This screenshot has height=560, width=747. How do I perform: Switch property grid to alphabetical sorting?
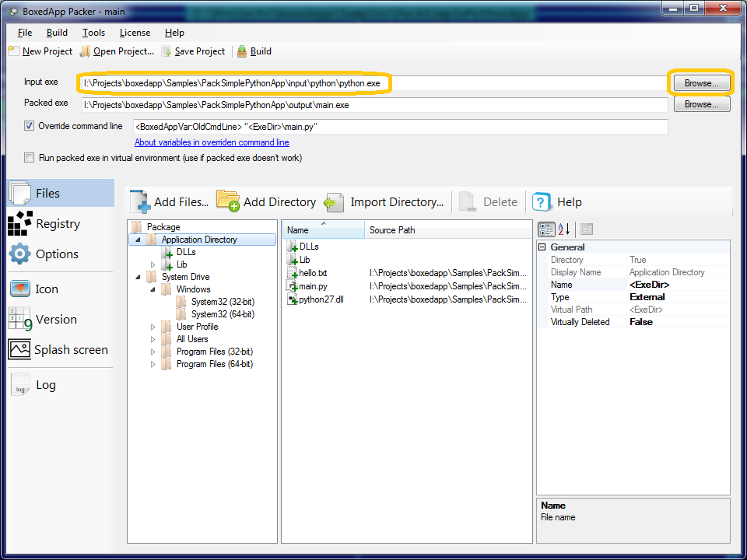point(564,229)
